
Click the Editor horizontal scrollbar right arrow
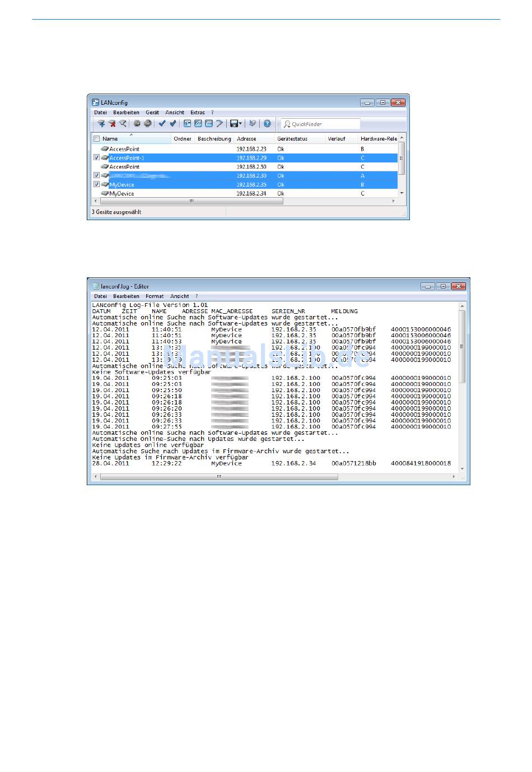454,477
